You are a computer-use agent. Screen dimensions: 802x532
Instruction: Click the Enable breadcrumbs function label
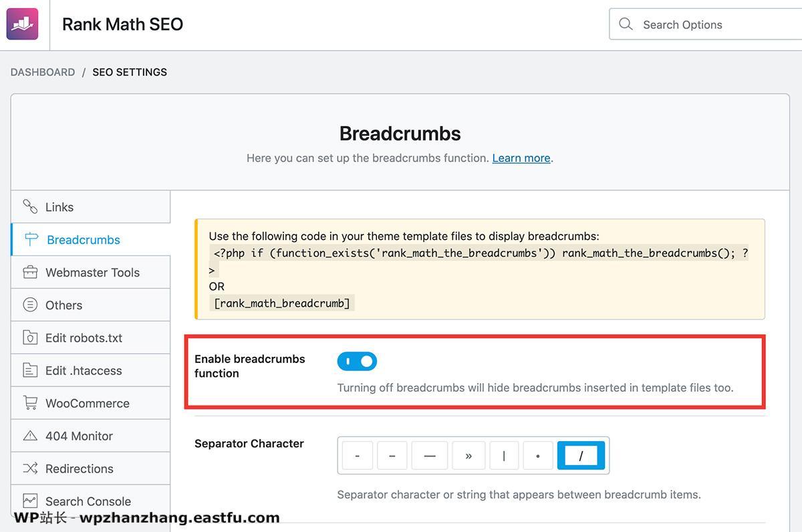pyautogui.click(x=250, y=366)
